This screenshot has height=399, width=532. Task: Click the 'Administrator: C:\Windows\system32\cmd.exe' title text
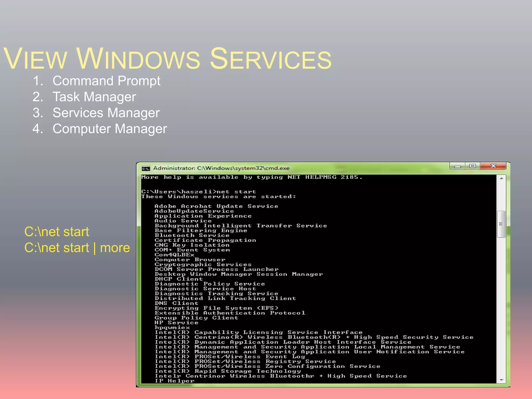click(x=221, y=168)
